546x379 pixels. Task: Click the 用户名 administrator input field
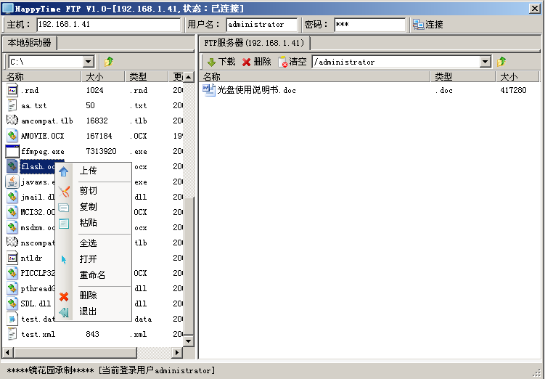coord(262,24)
